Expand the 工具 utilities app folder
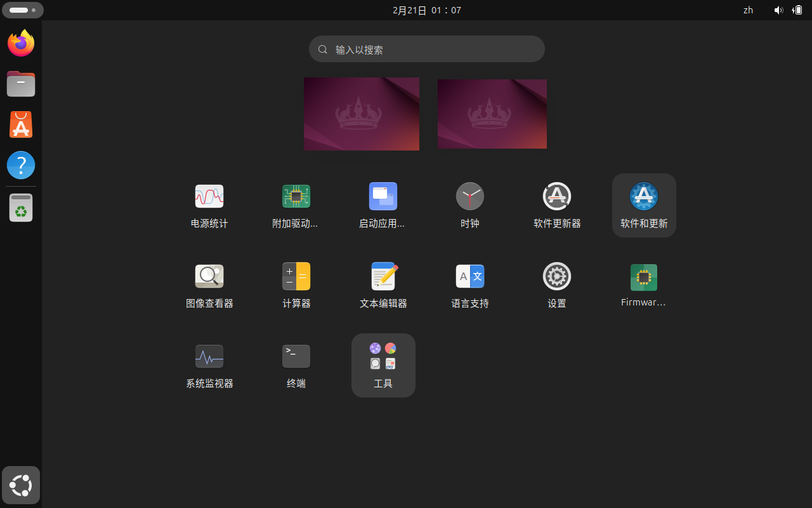The width and height of the screenshot is (812, 508). 383,364
